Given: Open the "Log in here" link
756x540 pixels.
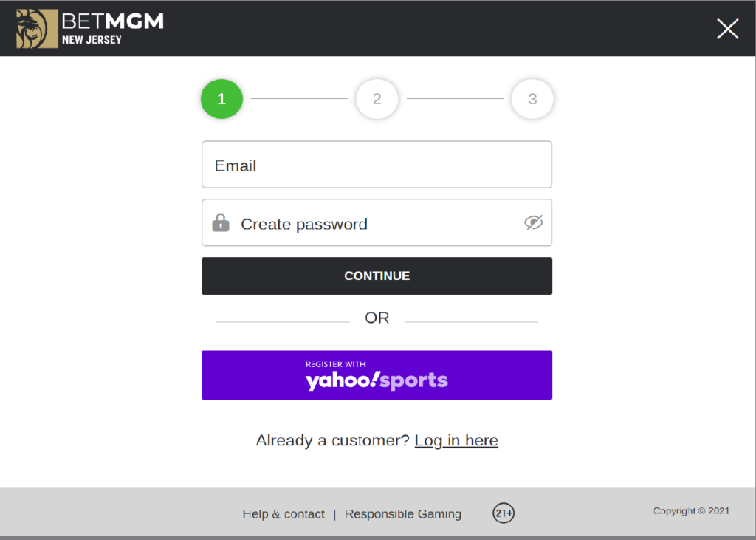Looking at the screenshot, I should tap(456, 441).
